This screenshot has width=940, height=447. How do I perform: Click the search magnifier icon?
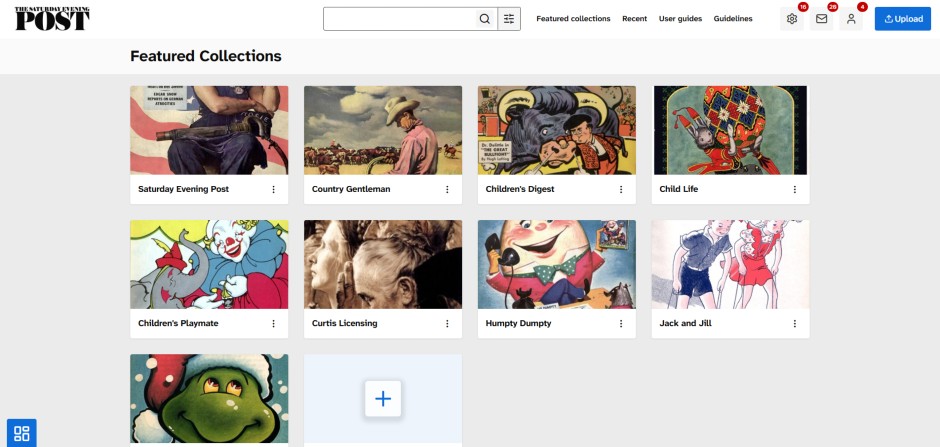pyautogui.click(x=485, y=19)
